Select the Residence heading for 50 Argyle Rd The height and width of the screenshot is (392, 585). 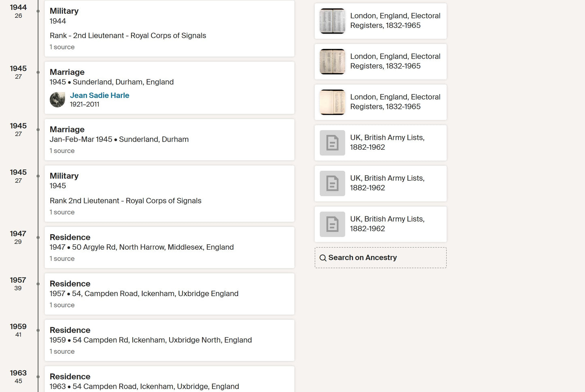pos(70,237)
